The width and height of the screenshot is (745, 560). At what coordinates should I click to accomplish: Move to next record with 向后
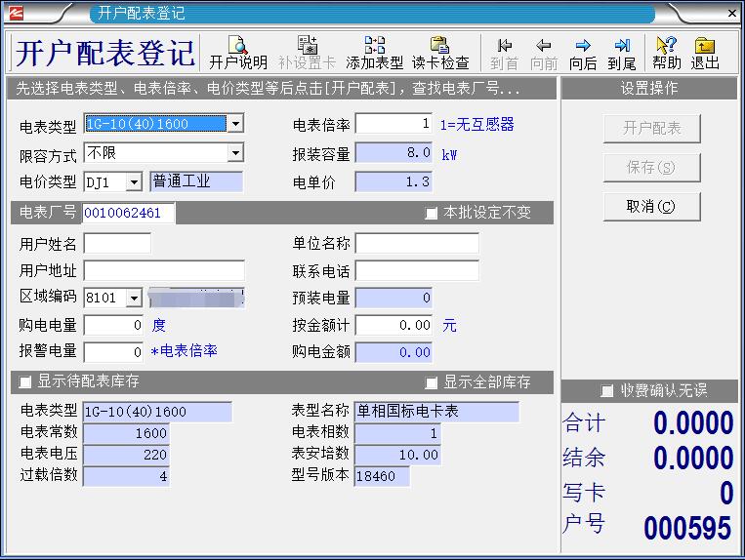pos(583,53)
